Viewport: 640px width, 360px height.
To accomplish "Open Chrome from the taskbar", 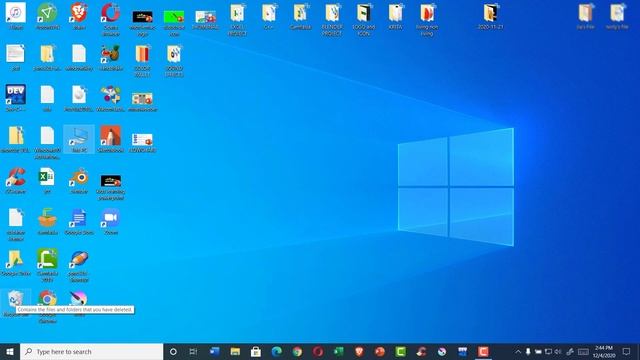I will pyautogui.click(x=297, y=351).
